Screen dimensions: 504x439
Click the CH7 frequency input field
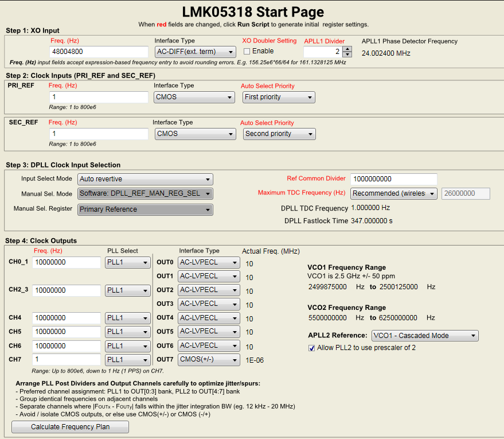(x=67, y=360)
